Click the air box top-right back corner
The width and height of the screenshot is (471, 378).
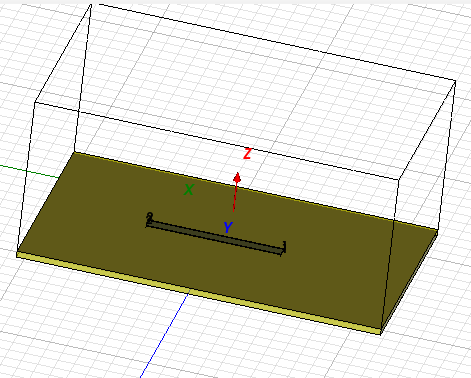456,81
